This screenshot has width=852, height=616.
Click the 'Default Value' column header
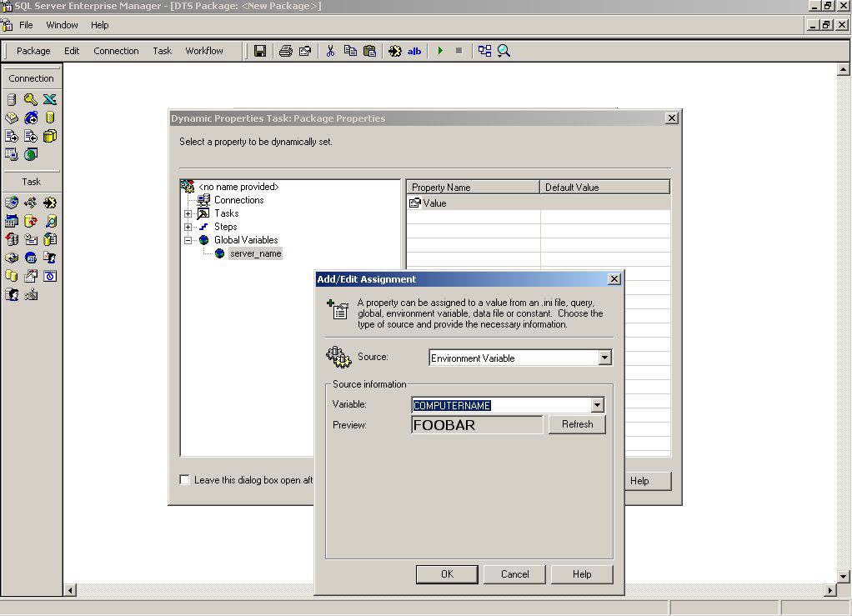coord(604,188)
